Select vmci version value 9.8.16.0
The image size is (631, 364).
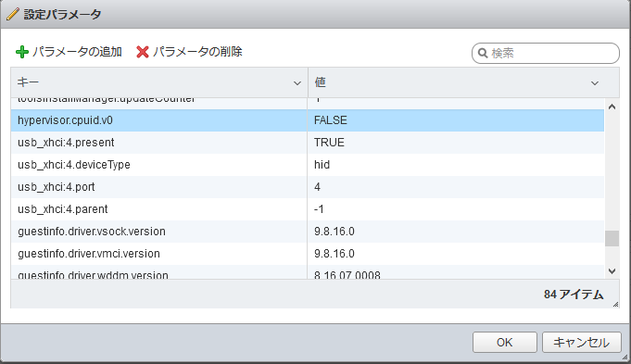coord(334,254)
